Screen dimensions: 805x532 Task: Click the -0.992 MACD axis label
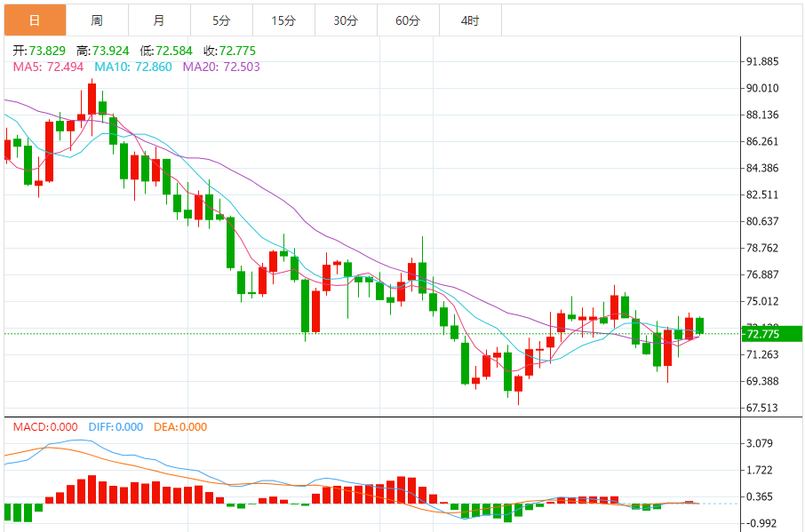click(x=760, y=524)
